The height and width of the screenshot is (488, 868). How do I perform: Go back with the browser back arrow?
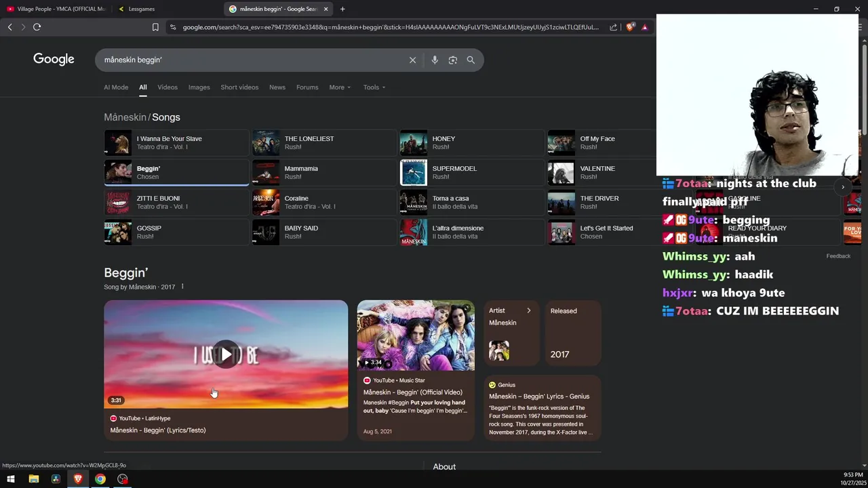click(x=9, y=27)
